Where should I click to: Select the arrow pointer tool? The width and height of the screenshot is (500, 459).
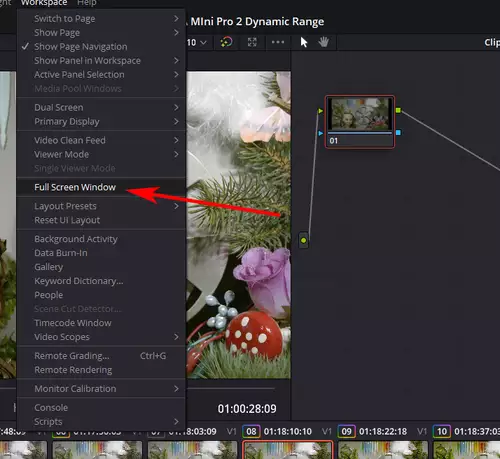[x=304, y=42]
